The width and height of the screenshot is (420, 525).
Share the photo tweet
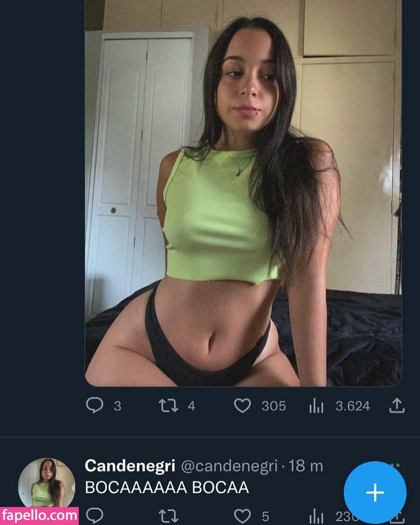coord(397,405)
